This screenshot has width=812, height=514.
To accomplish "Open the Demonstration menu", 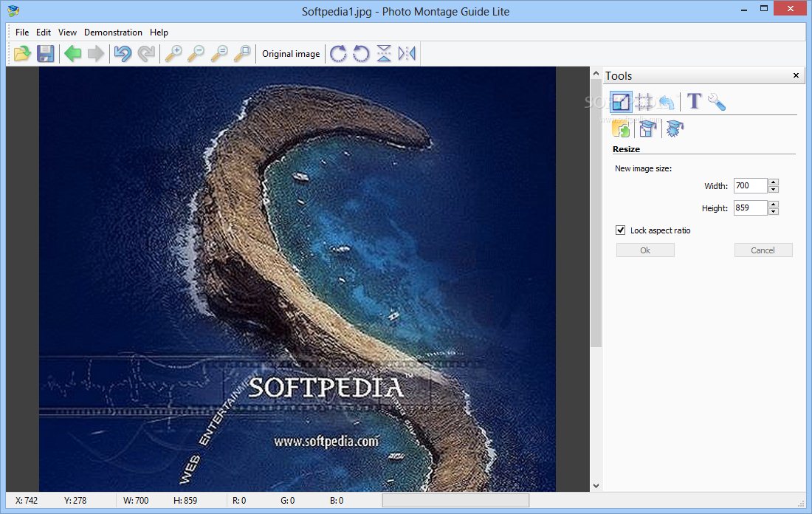I will [x=113, y=32].
